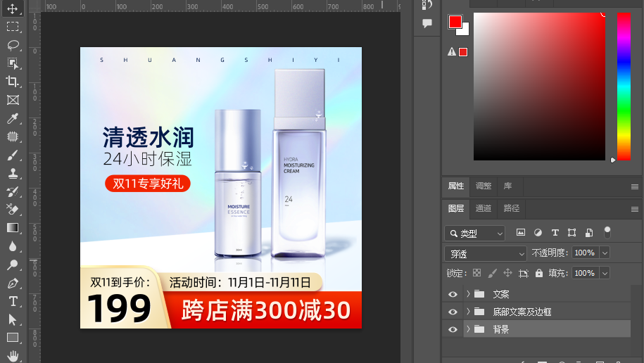Viewport: 644px width, 363px height.
Task: Click the white background color swatch
Action: [466, 32]
